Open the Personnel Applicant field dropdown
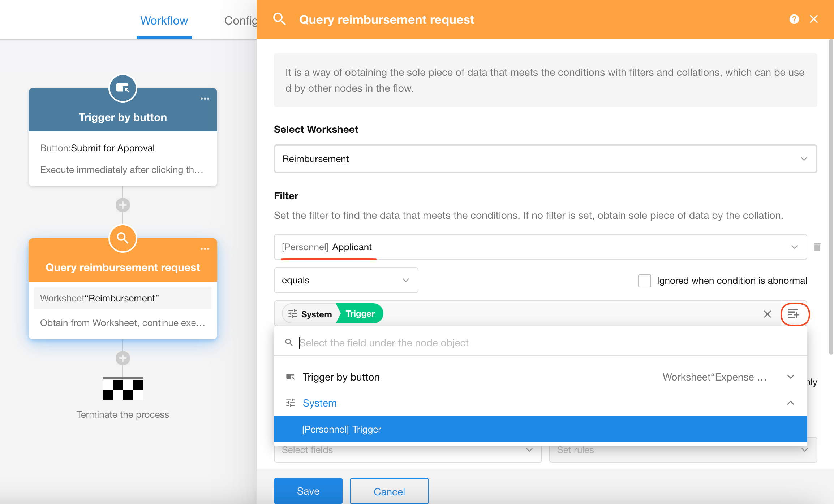The image size is (834, 504). click(540, 247)
